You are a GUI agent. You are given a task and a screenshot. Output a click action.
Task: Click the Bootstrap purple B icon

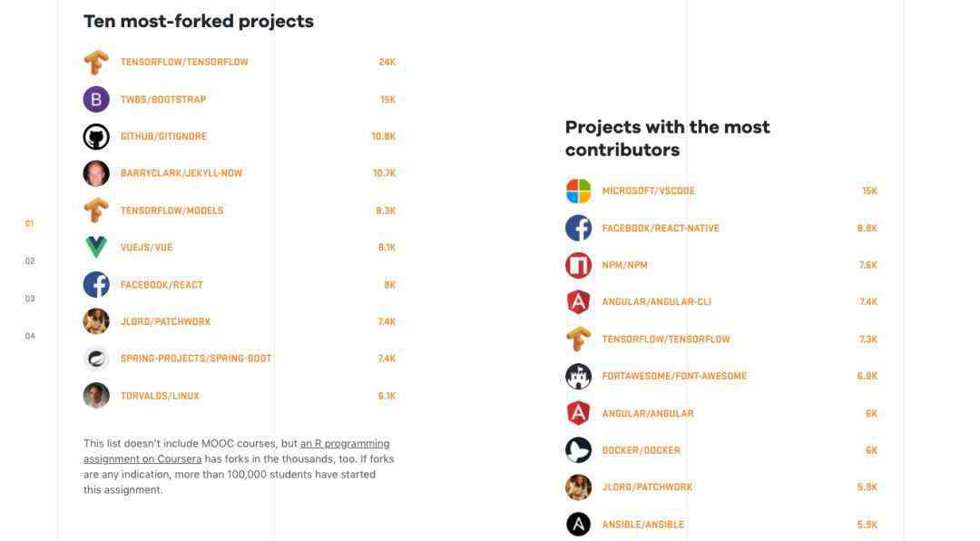pos(96,100)
